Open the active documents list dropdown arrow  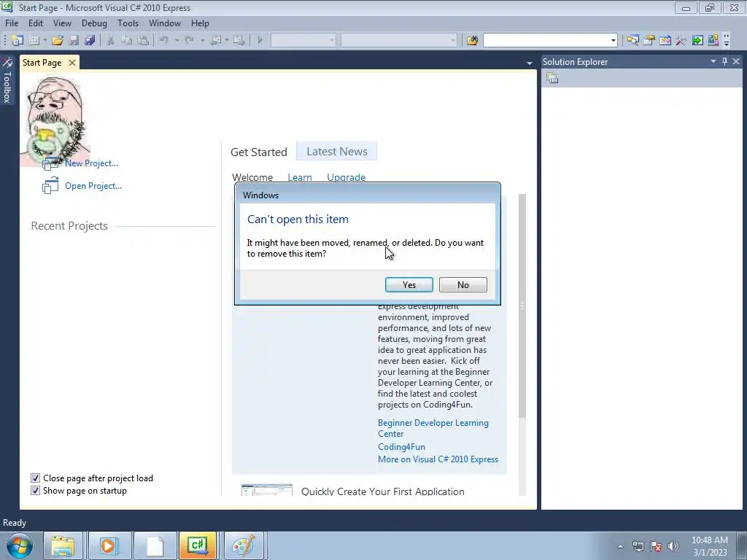pos(530,63)
